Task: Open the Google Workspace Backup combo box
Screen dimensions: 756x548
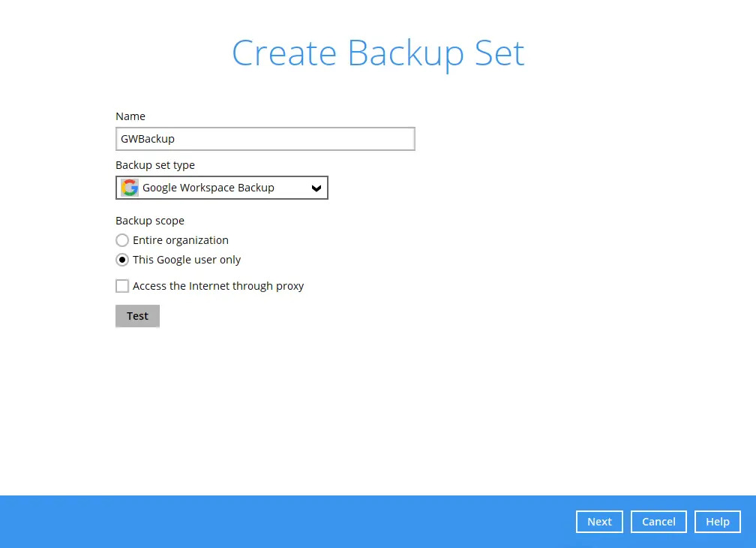Action: point(221,188)
